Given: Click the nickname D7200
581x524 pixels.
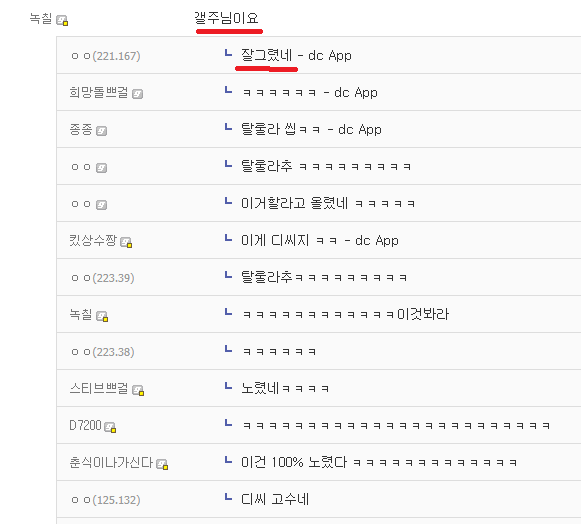Looking at the screenshot, I should [85, 425].
